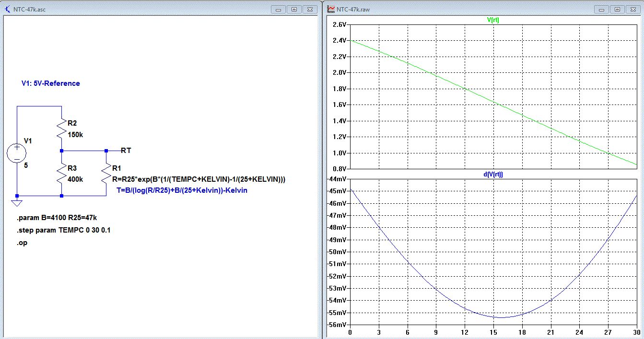The image size is (644, 339).
Task: Click the horizontal temperature axis of lower plot
Action: point(493,332)
